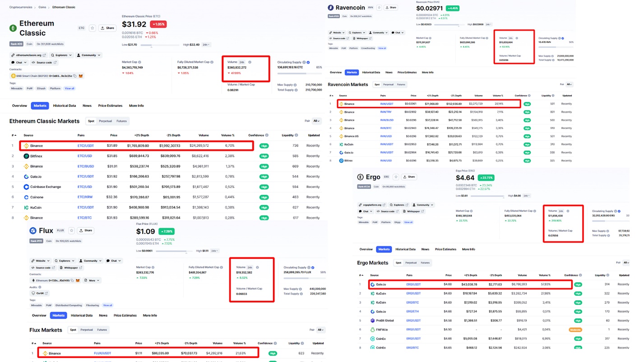Viewport: 644px width, 362px height.
Task: Click the Ergo logo beside the coin name
Action: [360, 177]
